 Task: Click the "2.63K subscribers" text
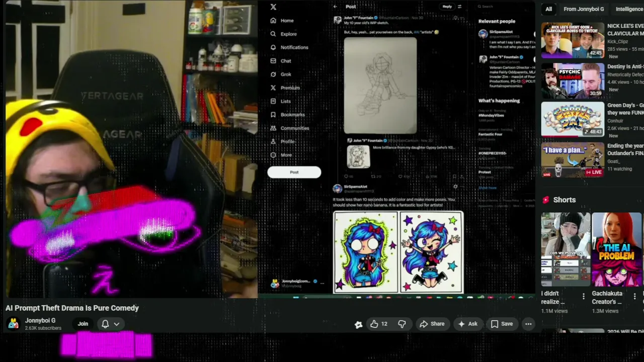[x=43, y=328]
